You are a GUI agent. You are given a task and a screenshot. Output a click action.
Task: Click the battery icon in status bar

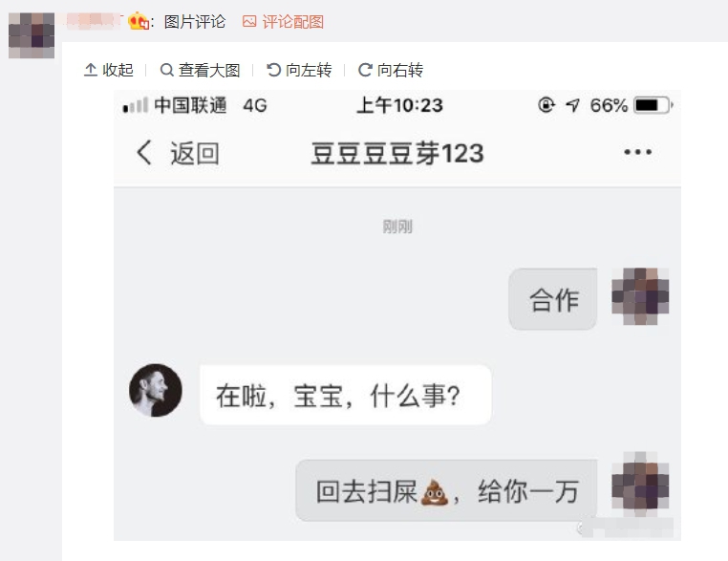[653, 105]
